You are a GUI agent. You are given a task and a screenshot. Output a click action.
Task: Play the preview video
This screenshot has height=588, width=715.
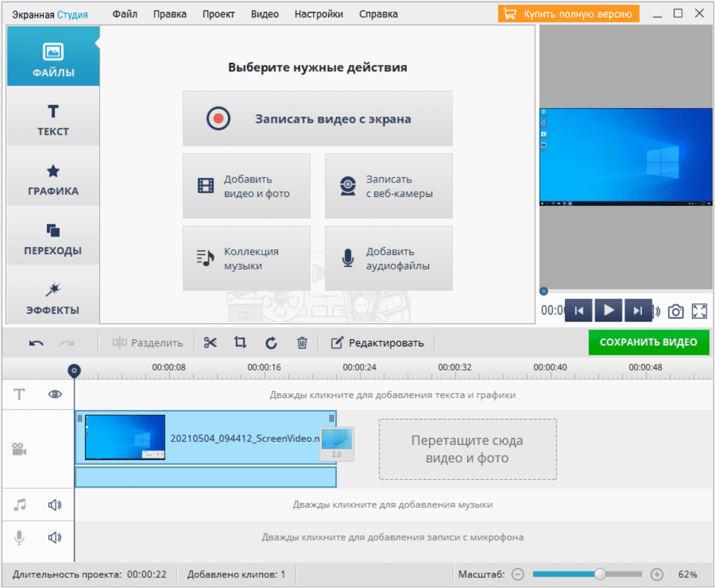(x=608, y=311)
